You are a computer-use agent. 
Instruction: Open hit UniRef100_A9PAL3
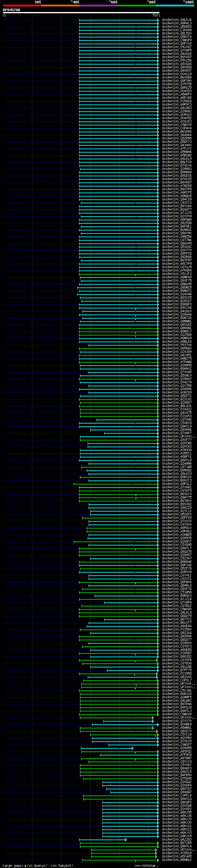(176, 23)
